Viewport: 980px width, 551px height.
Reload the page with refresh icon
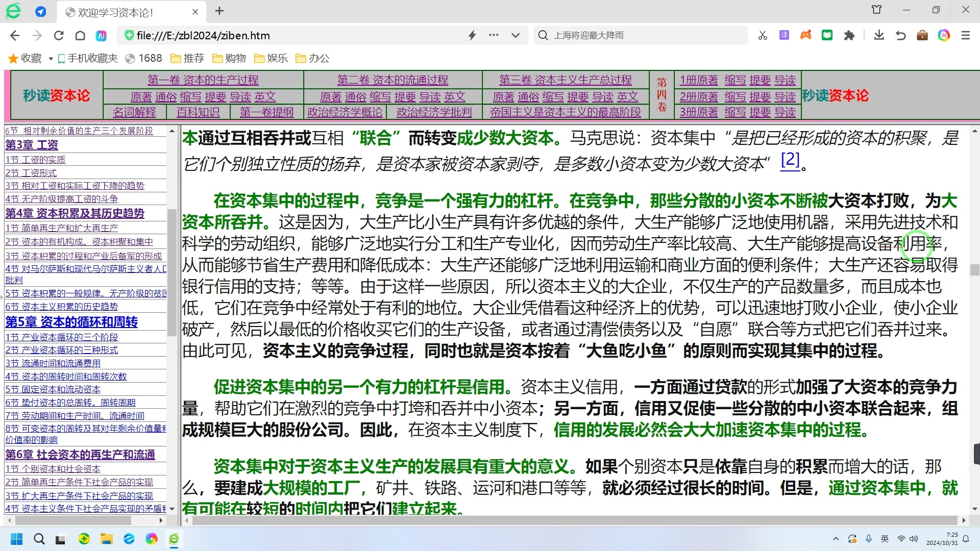click(x=59, y=35)
